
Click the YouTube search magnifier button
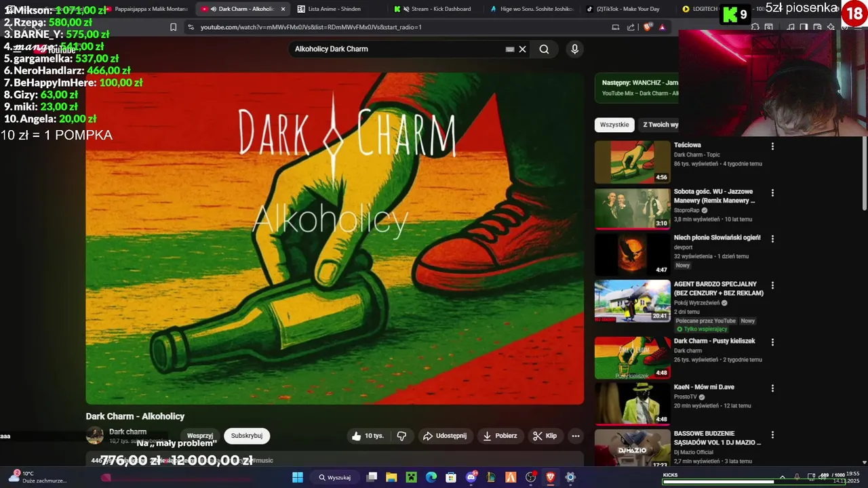(544, 49)
